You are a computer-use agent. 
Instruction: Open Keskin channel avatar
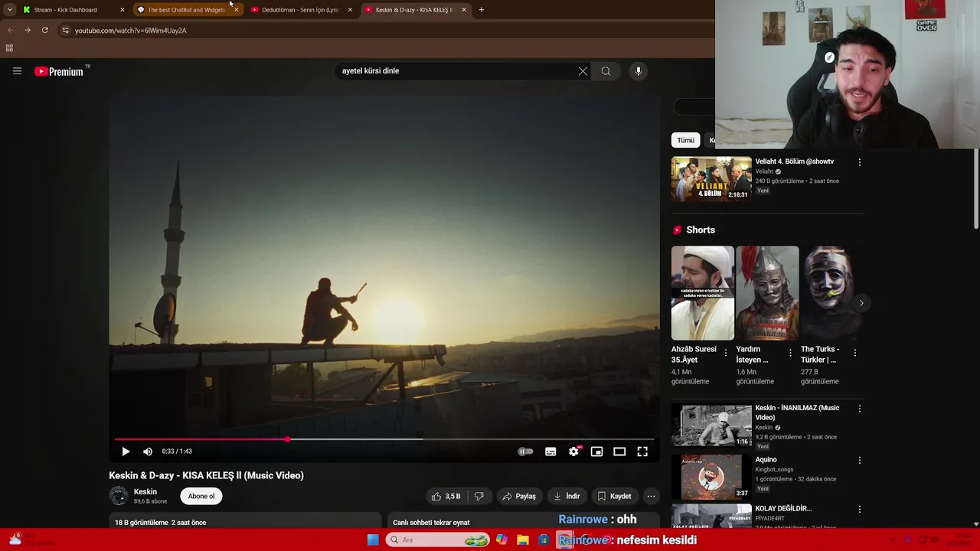[x=119, y=496]
